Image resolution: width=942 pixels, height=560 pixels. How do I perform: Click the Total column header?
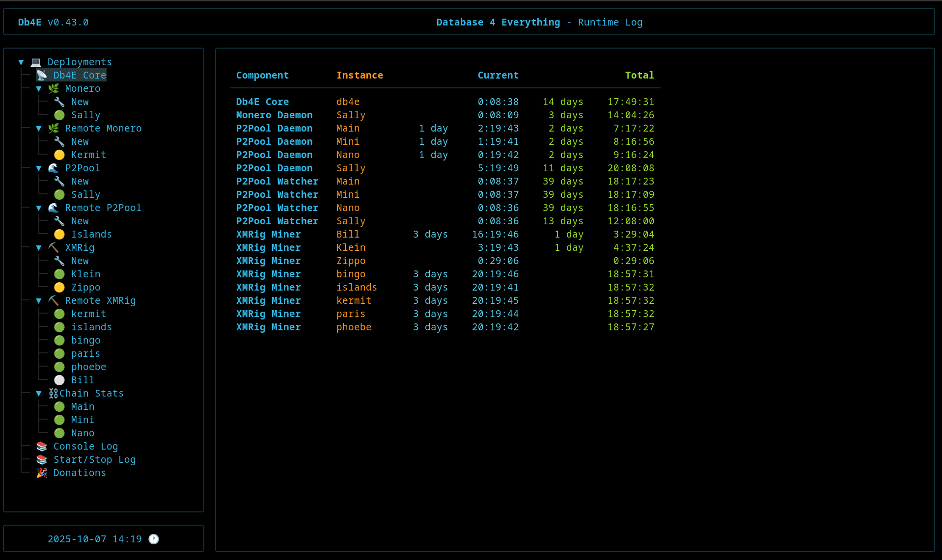(639, 75)
